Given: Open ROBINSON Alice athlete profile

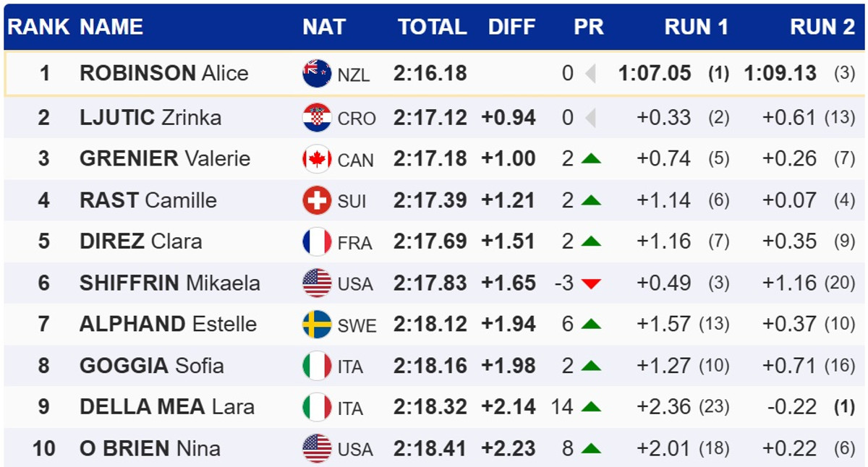Looking at the screenshot, I should pyautogui.click(x=164, y=73).
